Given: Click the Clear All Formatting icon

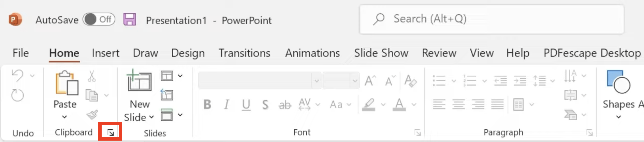Looking at the screenshot, I should pos(410,81).
